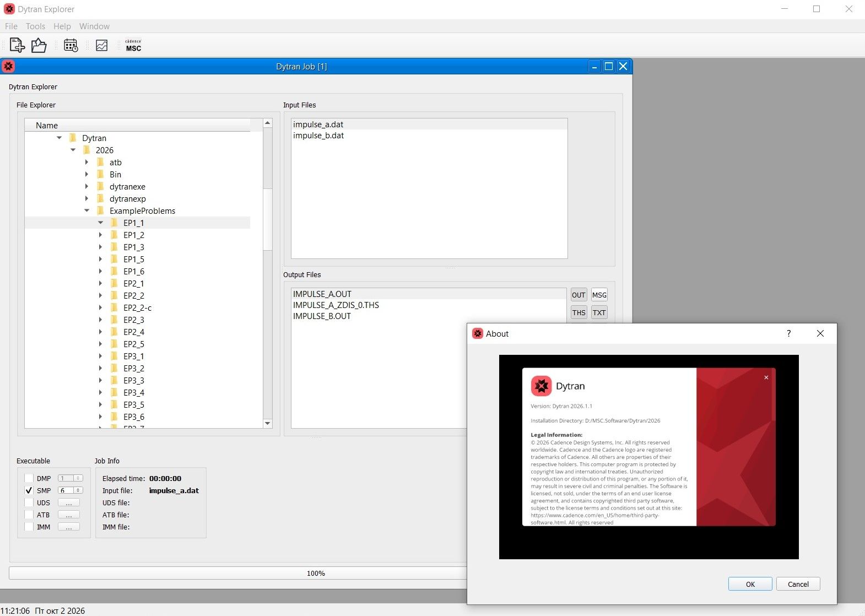Image resolution: width=865 pixels, height=616 pixels.
Task: Click the Dytran logo in About panel
Action: pyautogui.click(x=541, y=386)
